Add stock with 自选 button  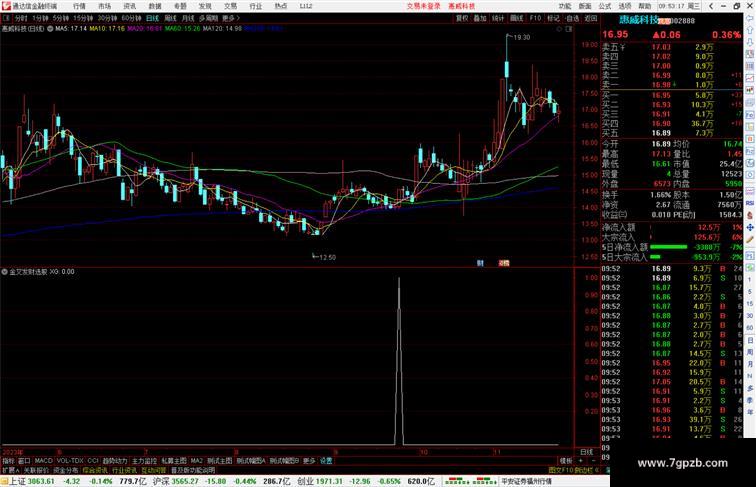tap(572, 18)
